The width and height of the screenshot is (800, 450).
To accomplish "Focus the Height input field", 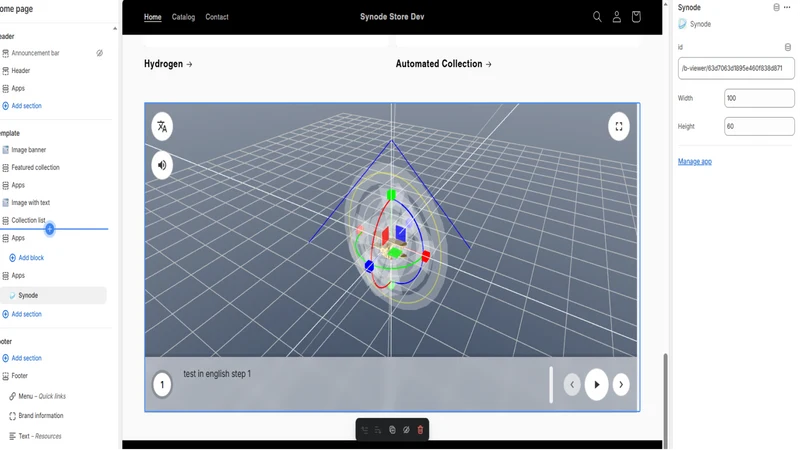I will point(759,126).
